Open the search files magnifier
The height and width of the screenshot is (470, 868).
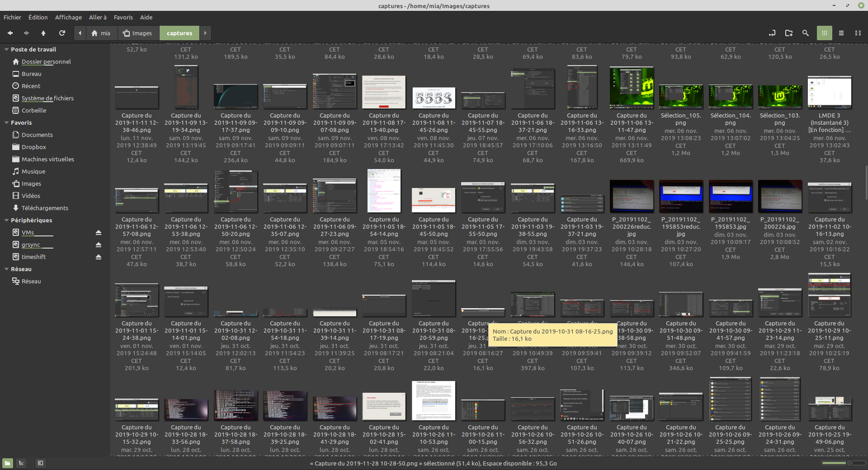tap(805, 33)
